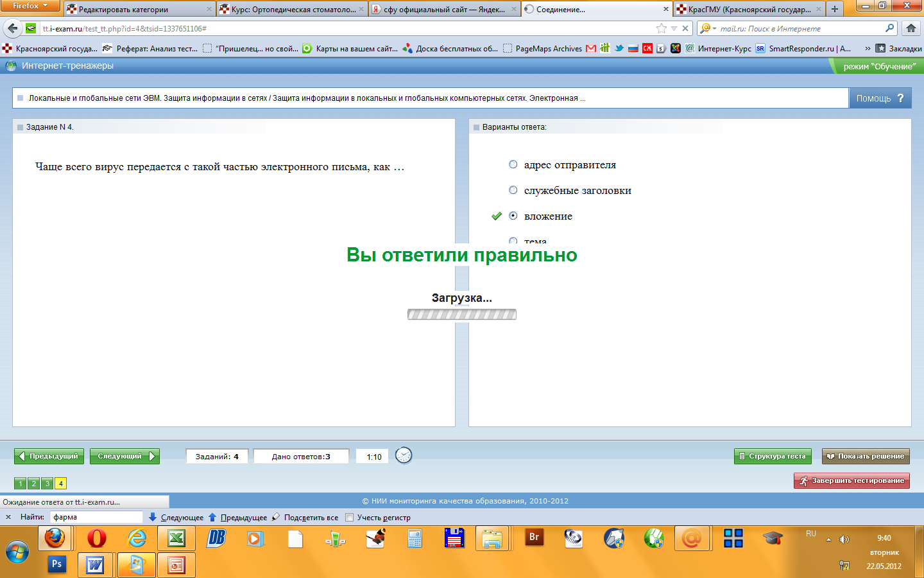The image size is (924, 578).
Task: Click the 'Следующий' question button
Action: point(124,456)
